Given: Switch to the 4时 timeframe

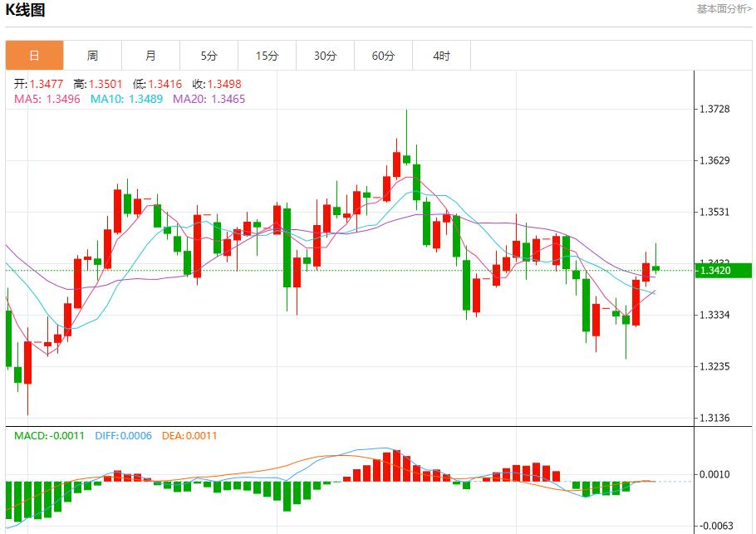Looking at the screenshot, I should [441, 55].
